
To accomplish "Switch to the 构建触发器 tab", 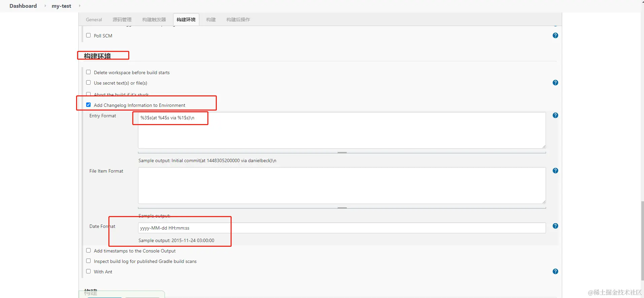I will tap(154, 20).
